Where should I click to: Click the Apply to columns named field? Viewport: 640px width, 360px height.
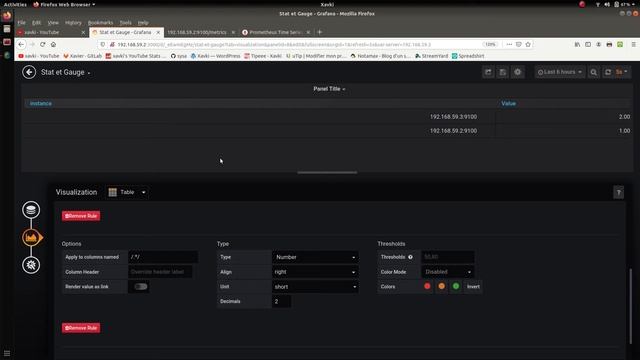pyautogui.click(x=163, y=257)
